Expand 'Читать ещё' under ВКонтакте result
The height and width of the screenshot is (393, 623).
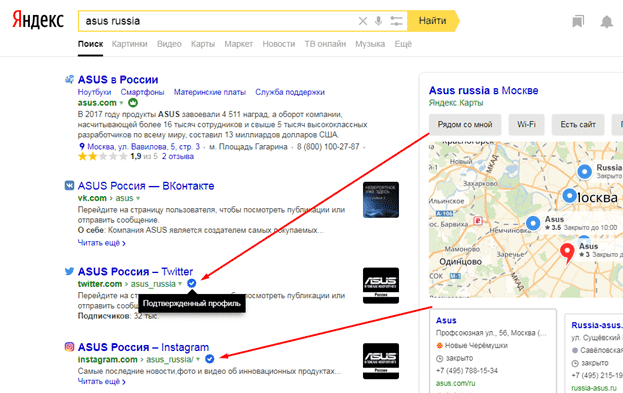click(101, 243)
